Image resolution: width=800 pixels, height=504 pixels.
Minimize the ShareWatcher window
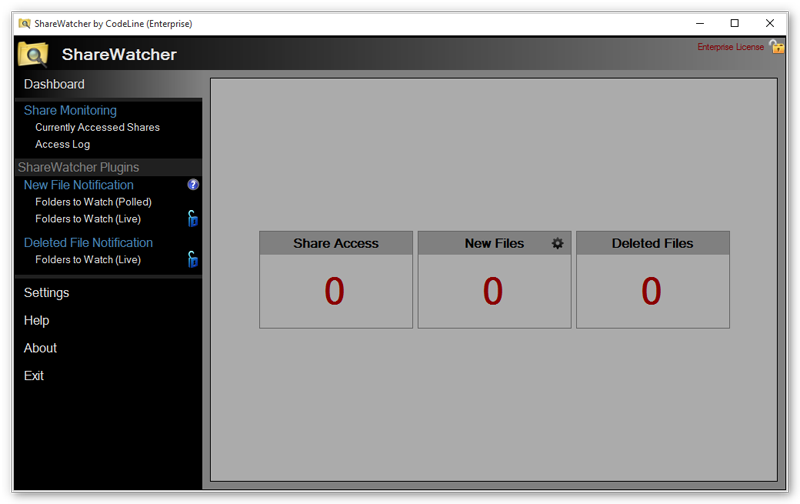coord(700,23)
